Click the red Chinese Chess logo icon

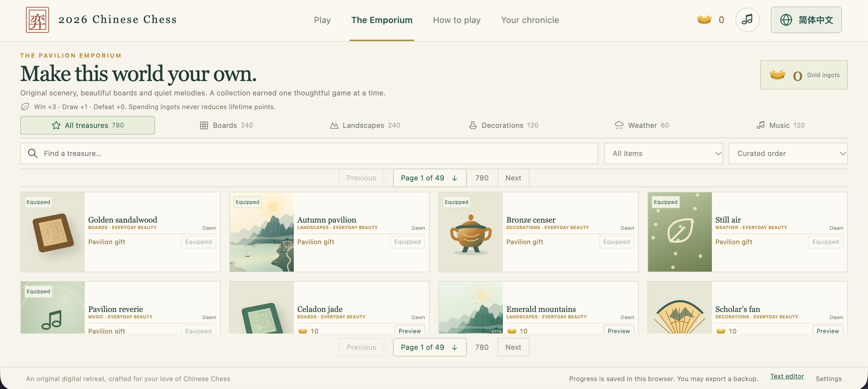[x=37, y=20]
